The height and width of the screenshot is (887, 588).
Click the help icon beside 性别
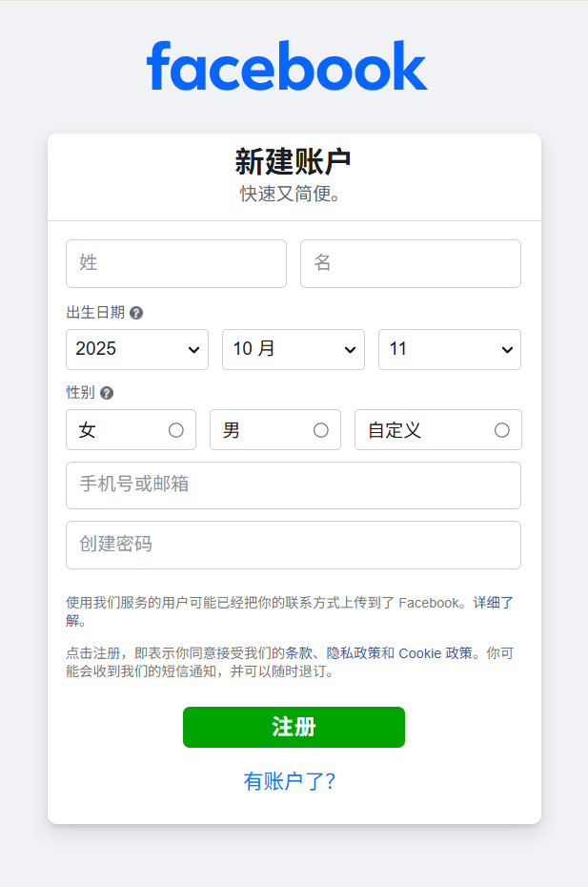click(107, 393)
